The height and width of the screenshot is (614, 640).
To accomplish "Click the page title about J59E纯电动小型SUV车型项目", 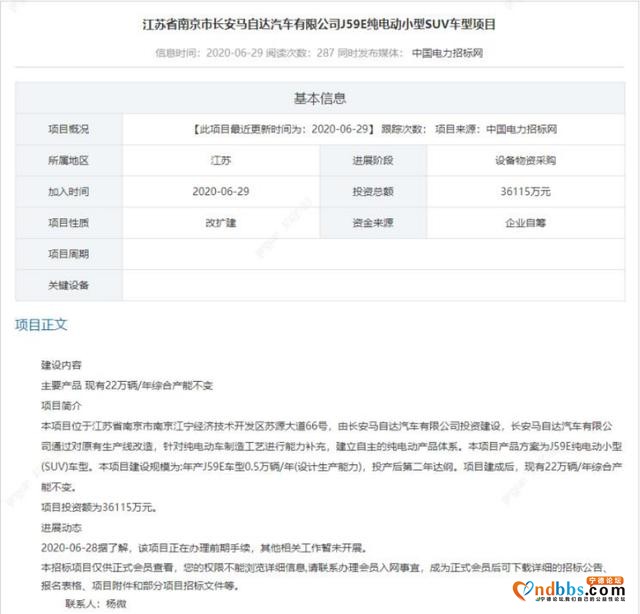I will 319,24.
